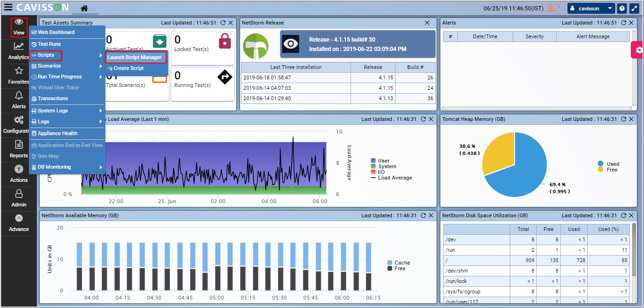The width and height of the screenshot is (644, 308).
Task: Toggle the User series in Load Average legend
Action: (380, 161)
